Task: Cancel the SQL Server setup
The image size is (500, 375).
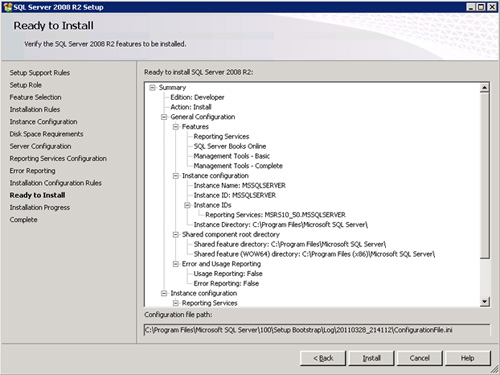Action: point(420,358)
